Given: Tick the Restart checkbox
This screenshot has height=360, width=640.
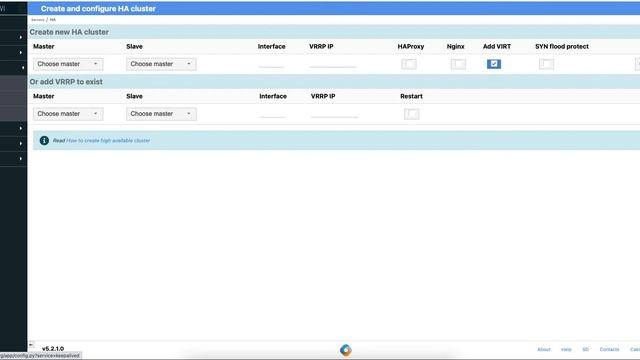Looking at the screenshot, I should coord(411,114).
